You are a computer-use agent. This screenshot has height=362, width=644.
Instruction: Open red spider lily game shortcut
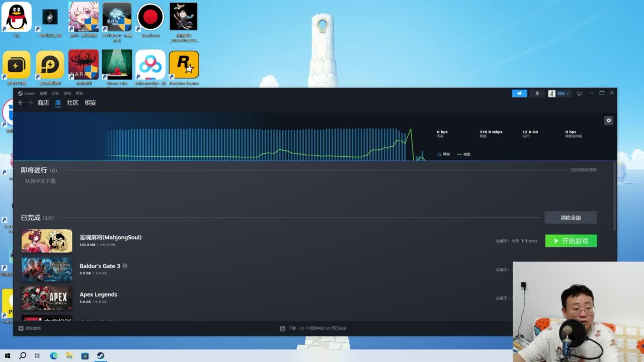84,67
